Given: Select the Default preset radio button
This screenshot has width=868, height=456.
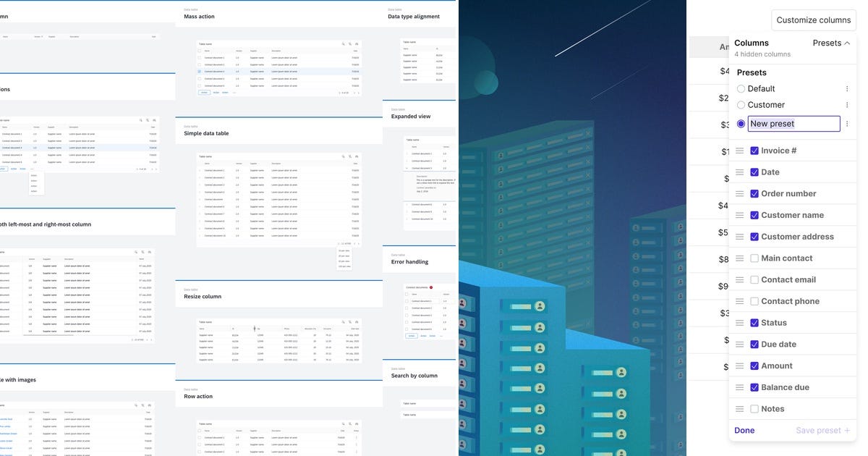Looking at the screenshot, I should [x=741, y=88].
